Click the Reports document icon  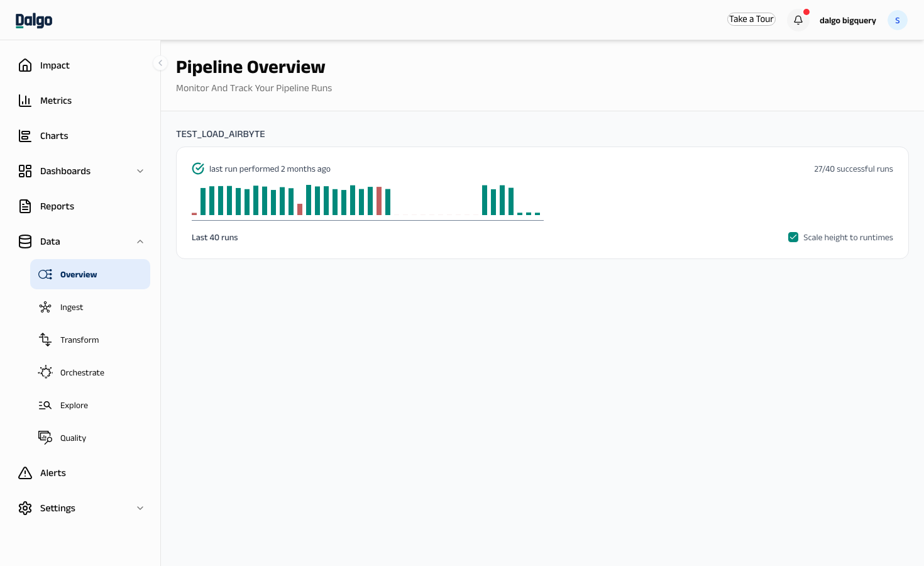[25, 206]
